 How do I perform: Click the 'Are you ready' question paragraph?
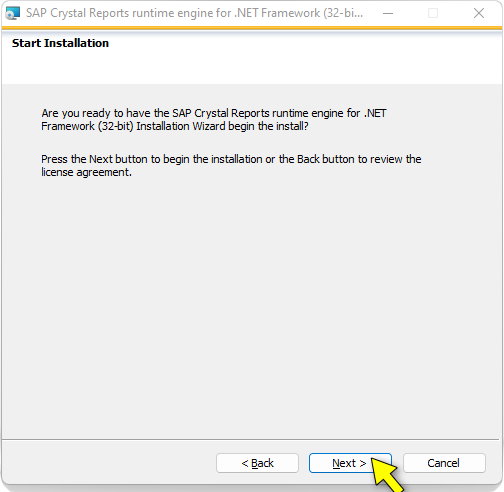pyautogui.click(x=214, y=120)
